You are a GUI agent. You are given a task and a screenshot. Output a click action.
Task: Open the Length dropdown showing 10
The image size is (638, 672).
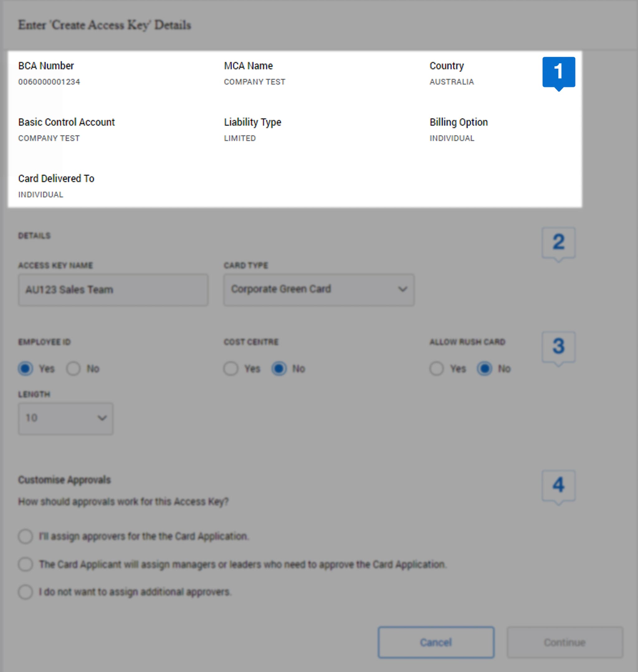[65, 419]
